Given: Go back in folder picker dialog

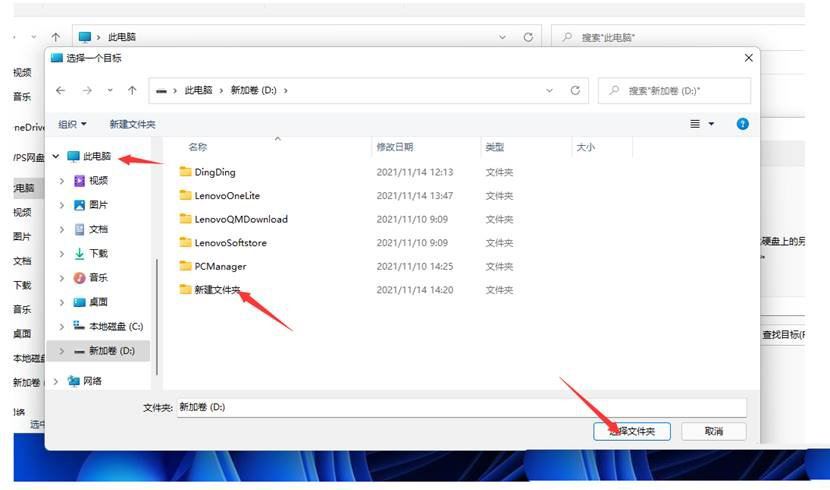Looking at the screenshot, I should (60, 90).
